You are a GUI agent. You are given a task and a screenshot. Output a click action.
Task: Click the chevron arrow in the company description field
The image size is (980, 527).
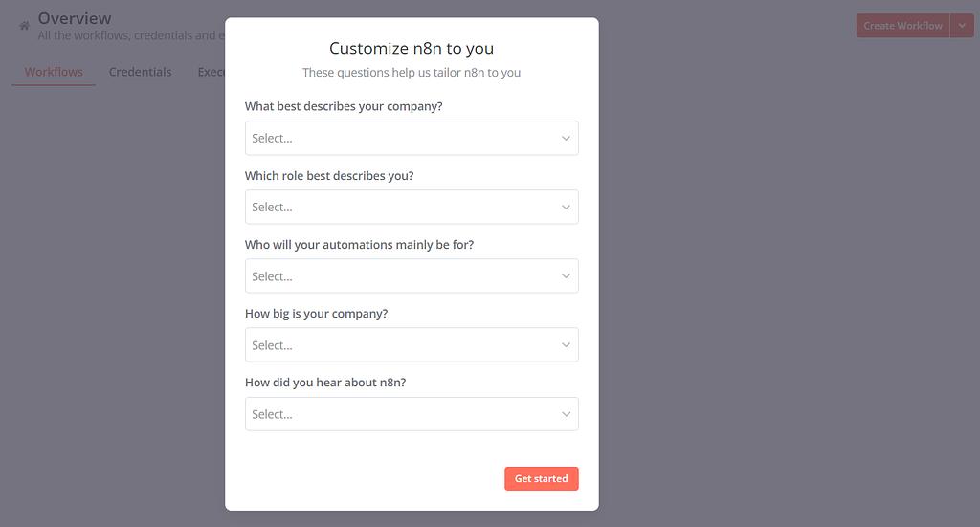(566, 138)
